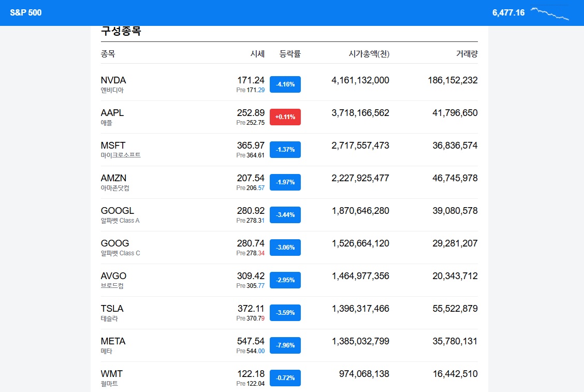Click volume value 186,152,232
The height and width of the screenshot is (392, 584).
pyautogui.click(x=452, y=80)
